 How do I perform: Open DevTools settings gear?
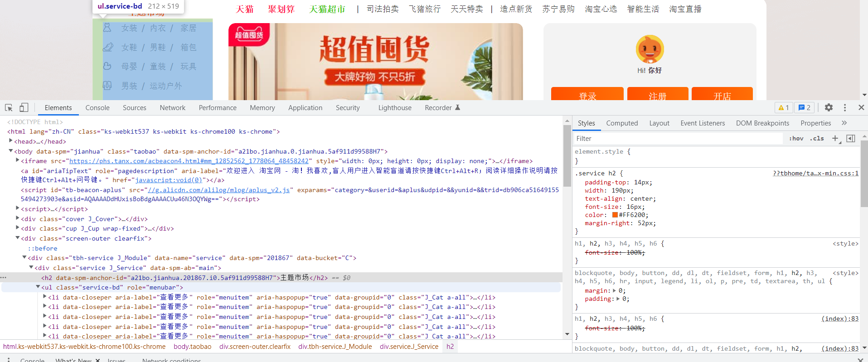pyautogui.click(x=829, y=107)
